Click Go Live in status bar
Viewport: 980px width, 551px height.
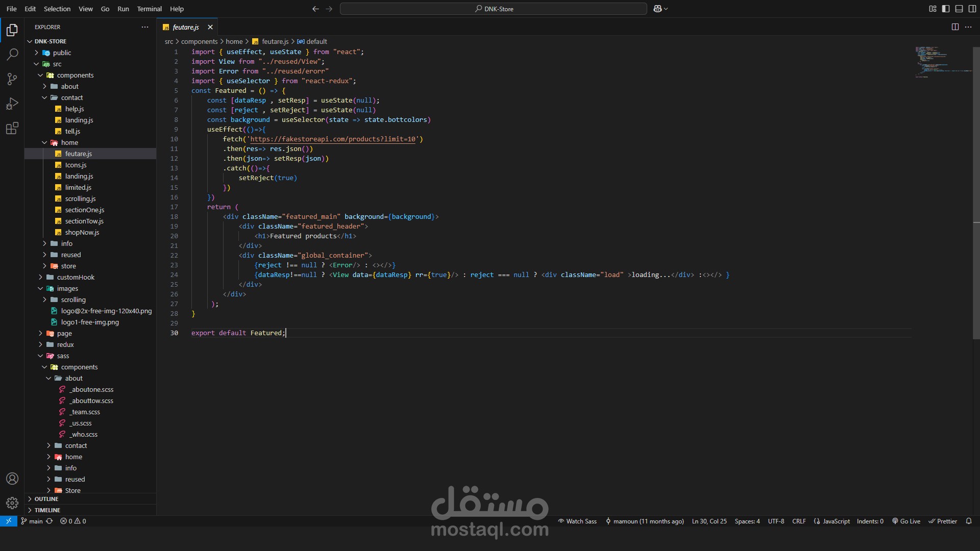coord(906,521)
